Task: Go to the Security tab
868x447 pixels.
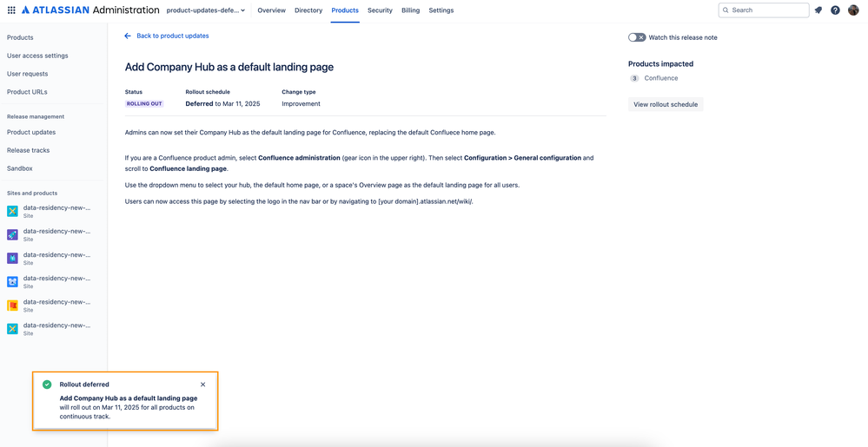Action: point(380,10)
